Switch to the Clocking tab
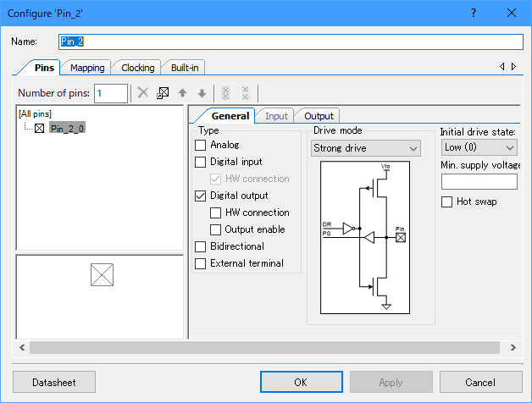The width and height of the screenshot is (532, 403). tap(137, 68)
